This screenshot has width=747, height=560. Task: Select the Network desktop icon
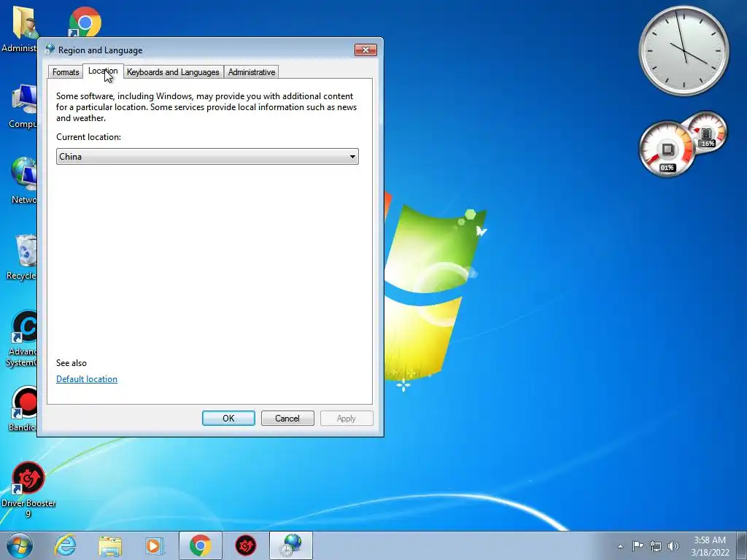23,181
